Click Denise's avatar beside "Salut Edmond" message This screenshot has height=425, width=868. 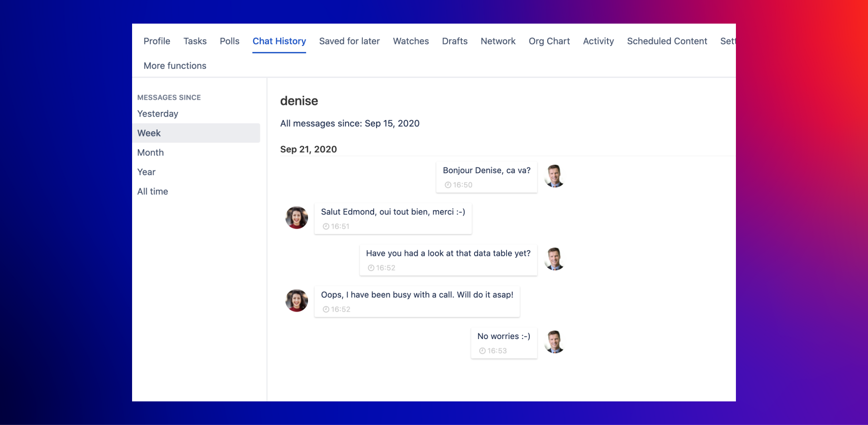tap(296, 217)
